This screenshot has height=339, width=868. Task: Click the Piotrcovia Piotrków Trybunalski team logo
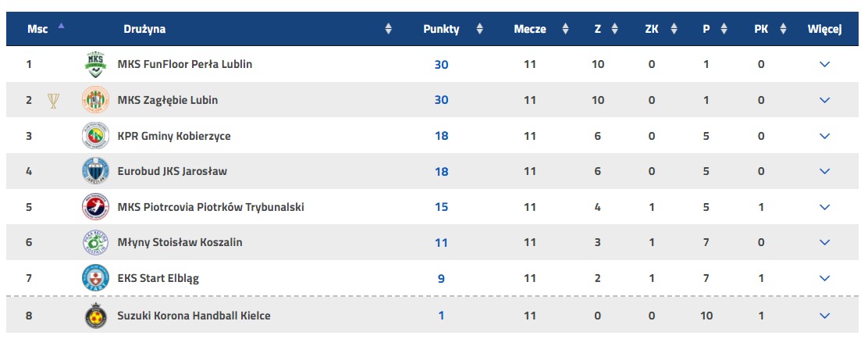96,207
